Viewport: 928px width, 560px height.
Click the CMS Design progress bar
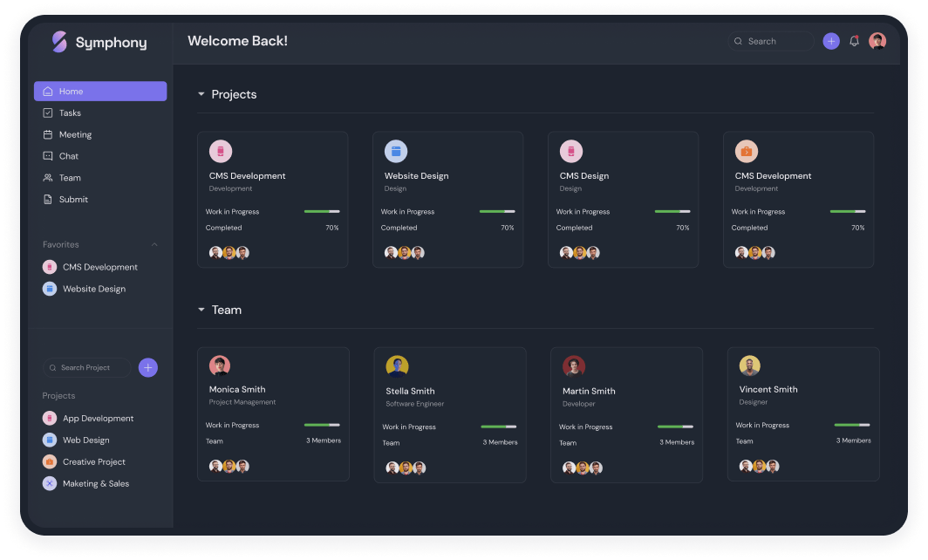(672, 211)
